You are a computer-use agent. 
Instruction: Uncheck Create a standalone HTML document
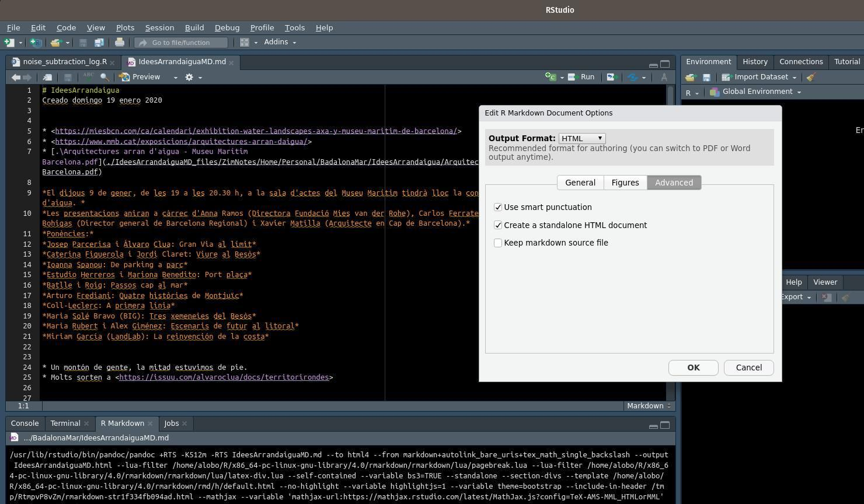point(498,225)
